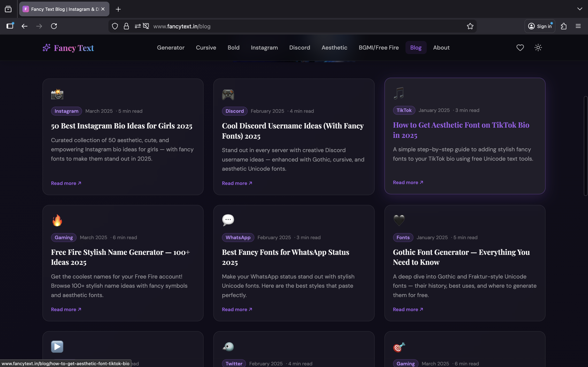Click the site lock security icon

click(x=126, y=26)
